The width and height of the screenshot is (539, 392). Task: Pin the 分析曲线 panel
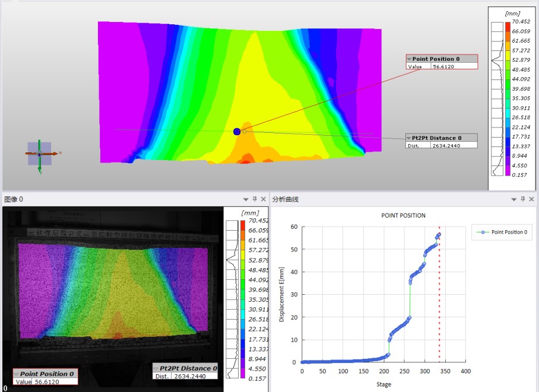[x=523, y=199]
